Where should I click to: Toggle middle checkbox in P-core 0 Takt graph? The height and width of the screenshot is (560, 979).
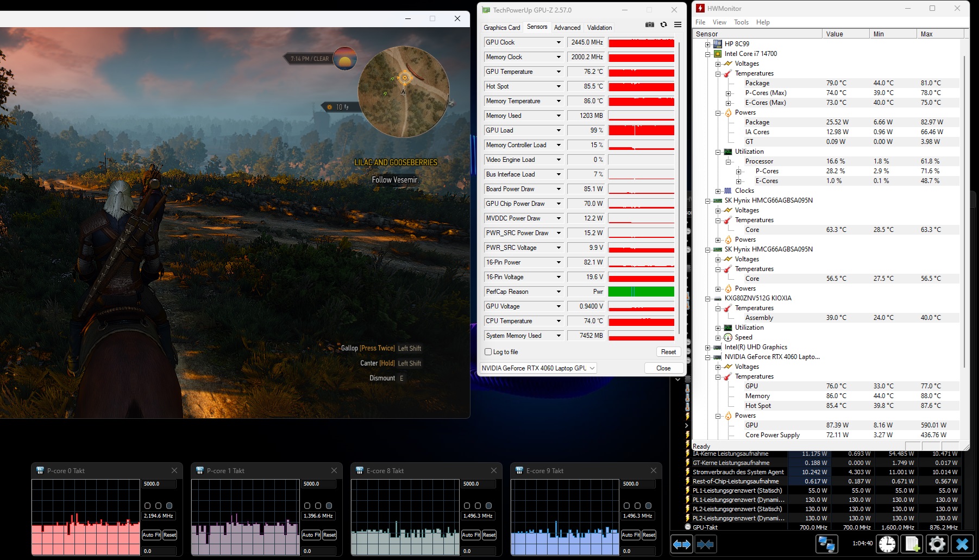[x=158, y=506]
